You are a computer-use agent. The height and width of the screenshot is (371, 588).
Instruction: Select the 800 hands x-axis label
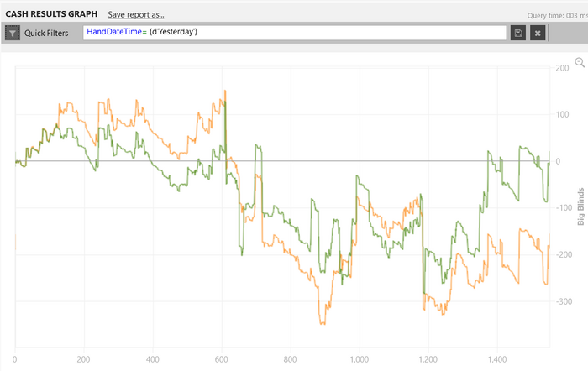tap(291, 359)
